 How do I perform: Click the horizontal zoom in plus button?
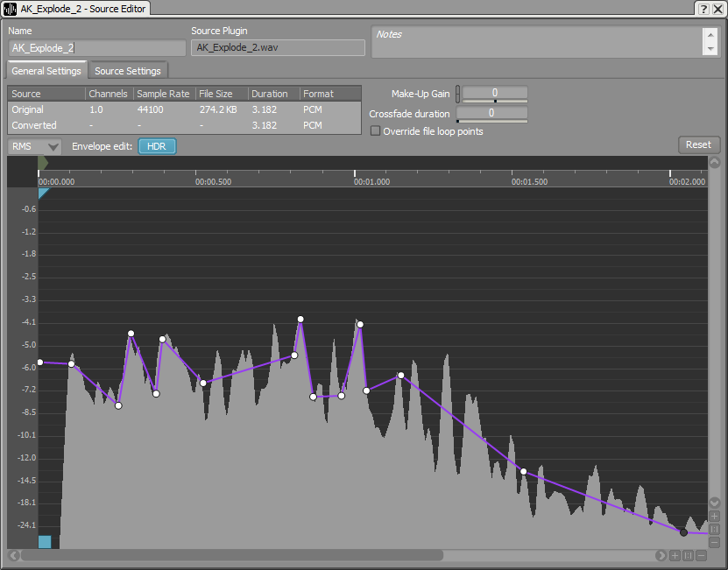[x=675, y=555]
